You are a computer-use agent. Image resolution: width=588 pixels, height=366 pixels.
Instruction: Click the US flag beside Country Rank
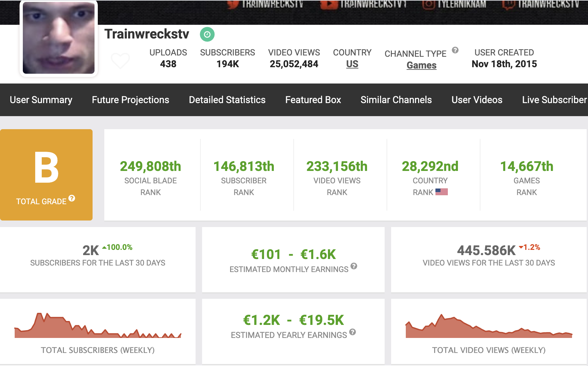tap(442, 192)
